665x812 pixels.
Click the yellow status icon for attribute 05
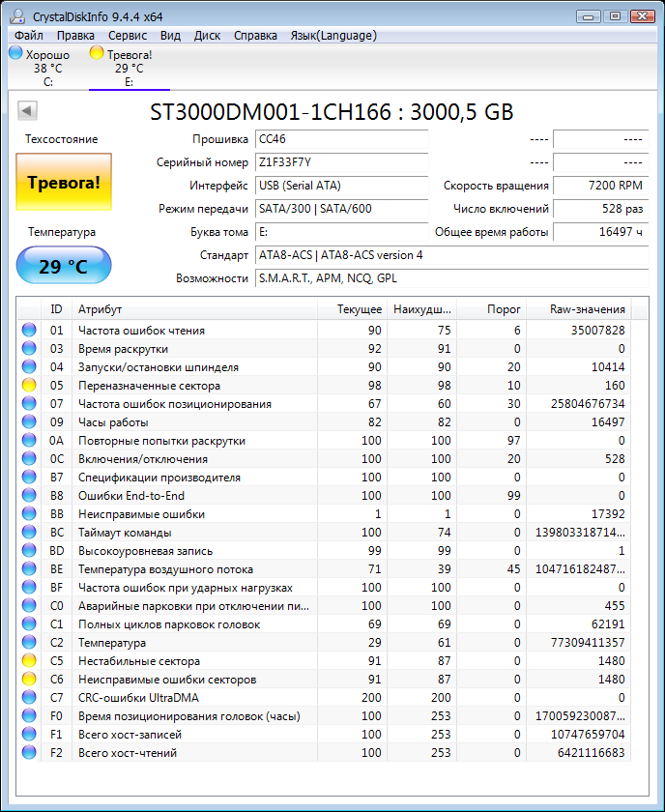29,386
